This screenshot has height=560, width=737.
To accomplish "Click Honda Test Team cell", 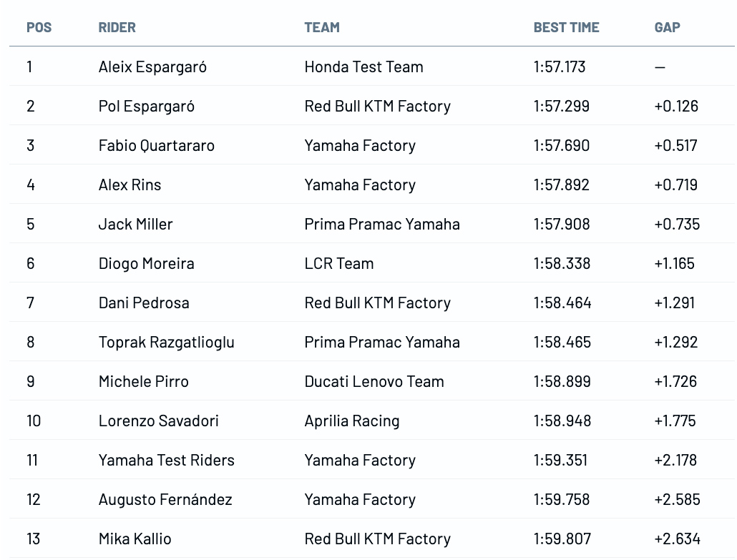I will click(363, 67).
